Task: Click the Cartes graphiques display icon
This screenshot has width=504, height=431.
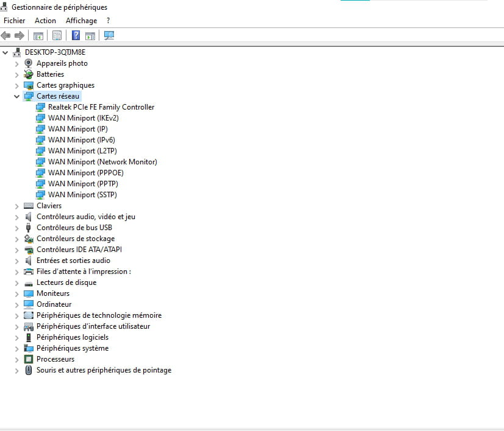Action: click(29, 85)
